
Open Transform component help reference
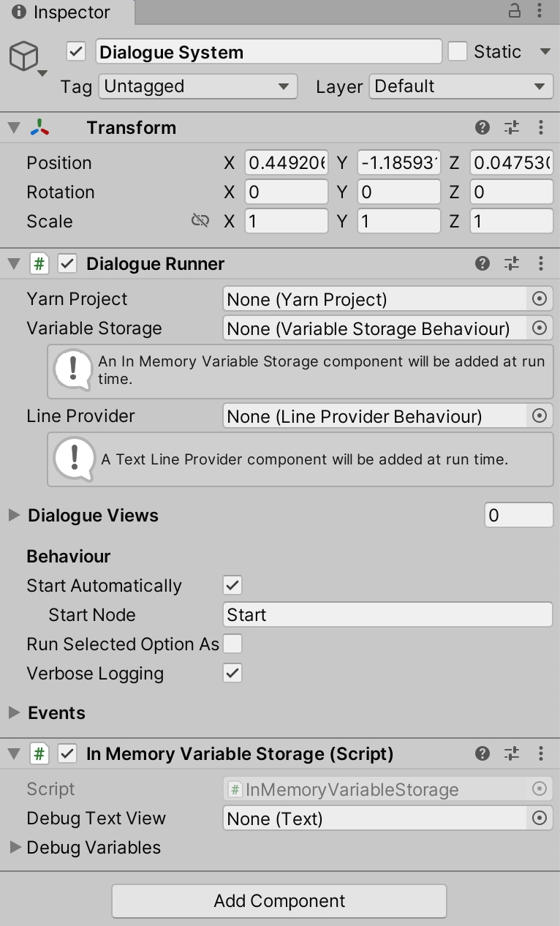483,128
